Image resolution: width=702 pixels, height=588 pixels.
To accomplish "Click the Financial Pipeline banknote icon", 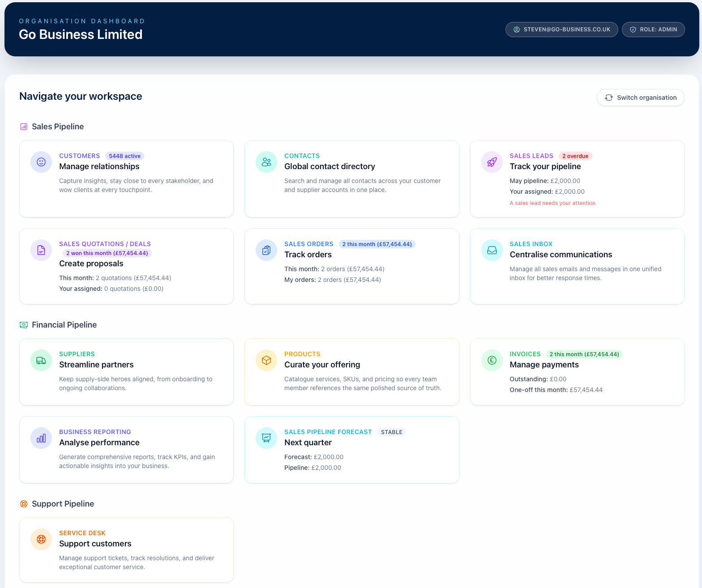I will pyautogui.click(x=24, y=325).
